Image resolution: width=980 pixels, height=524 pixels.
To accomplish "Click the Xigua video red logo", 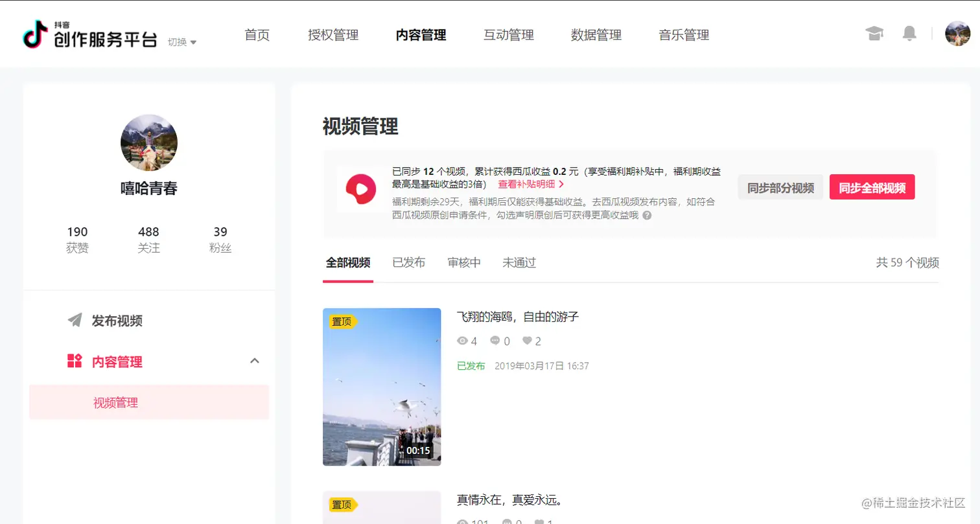I will (361, 189).
